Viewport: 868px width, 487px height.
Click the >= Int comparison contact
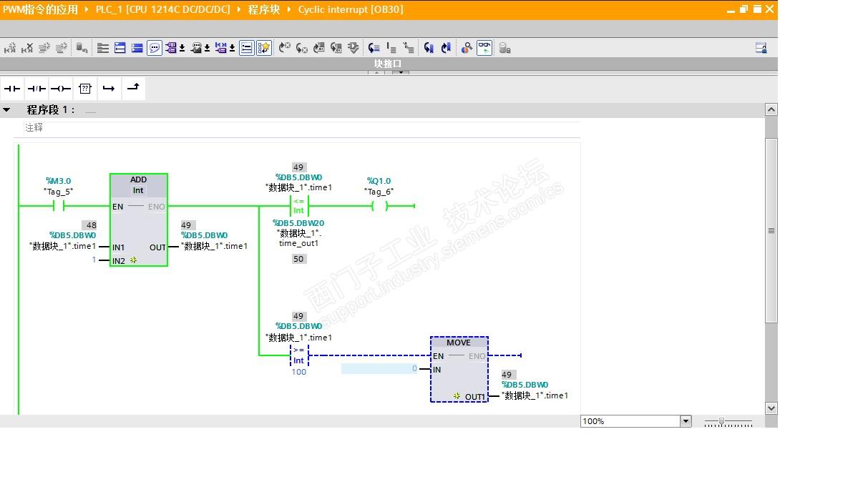pyautogui.click(x=298, y=355)
